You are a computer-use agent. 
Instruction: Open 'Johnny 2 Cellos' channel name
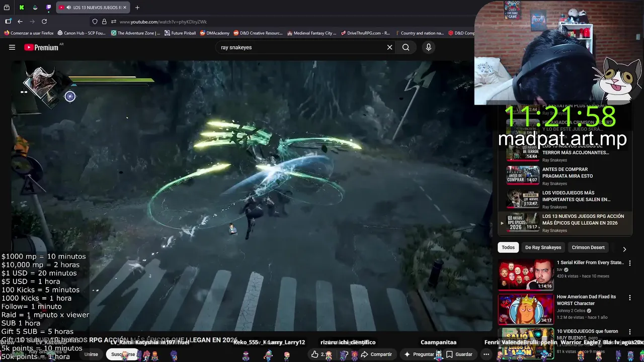click(571, 311)
